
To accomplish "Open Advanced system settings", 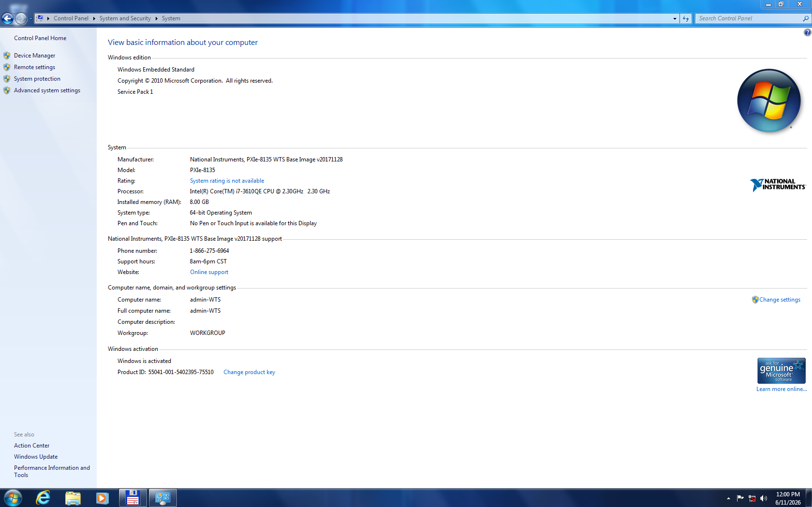I will pyautogui.click(x=47, y=90).
